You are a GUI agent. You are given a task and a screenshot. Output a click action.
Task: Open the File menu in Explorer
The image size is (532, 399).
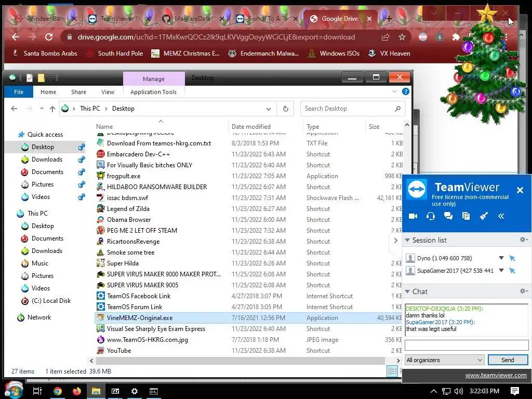pyautogui.click(x=19, y=92)
